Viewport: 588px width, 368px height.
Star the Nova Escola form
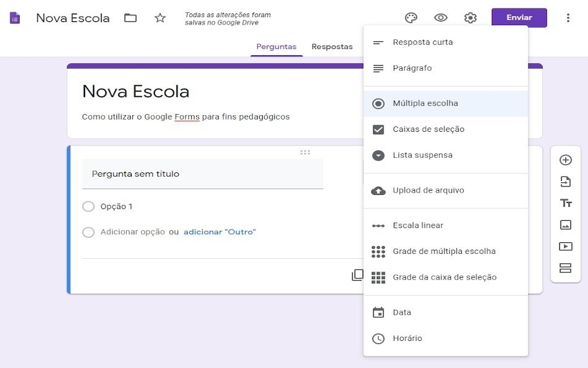click(160, 18)
